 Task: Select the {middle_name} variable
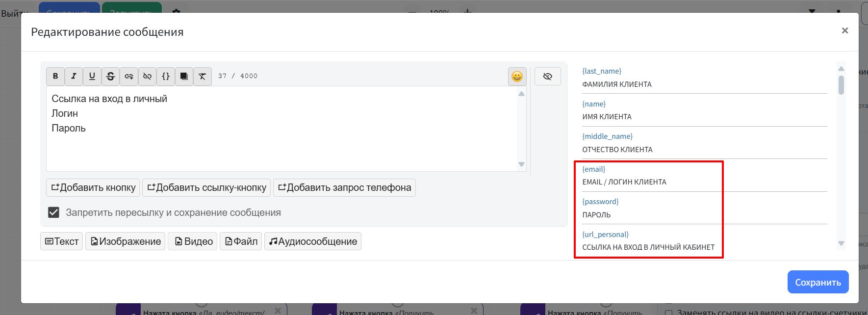(x=607, y=136)
